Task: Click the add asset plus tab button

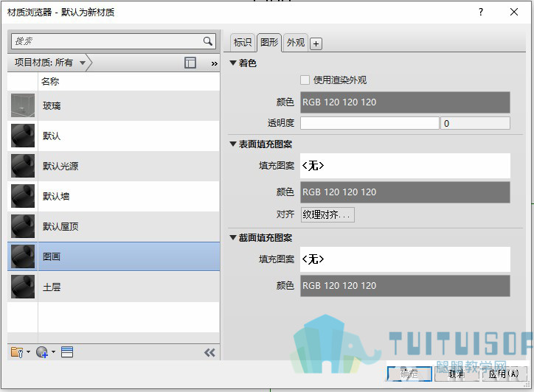Action: 316,43
